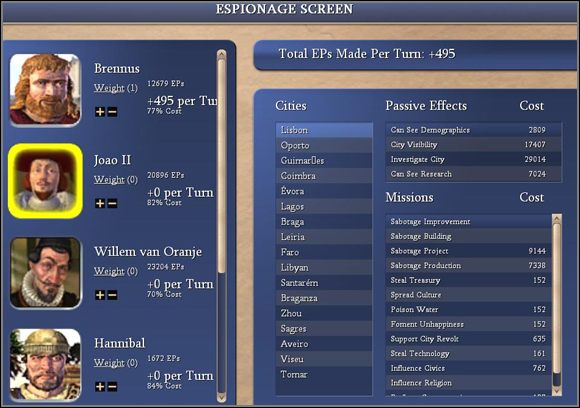Screen dimensions: 580x408
Task: Select Coimbra in Cities list
Action: (324, 176)
